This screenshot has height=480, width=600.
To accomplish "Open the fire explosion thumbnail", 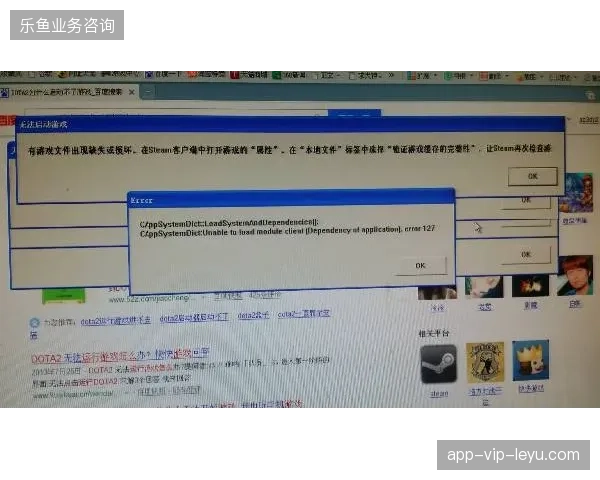I will coord(530,286).
